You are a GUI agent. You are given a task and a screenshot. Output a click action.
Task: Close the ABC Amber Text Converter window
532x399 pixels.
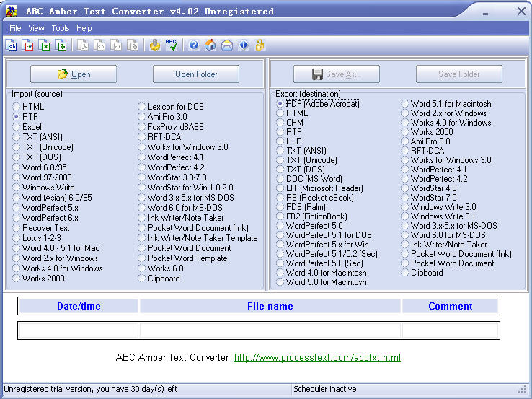coord(521,12)
